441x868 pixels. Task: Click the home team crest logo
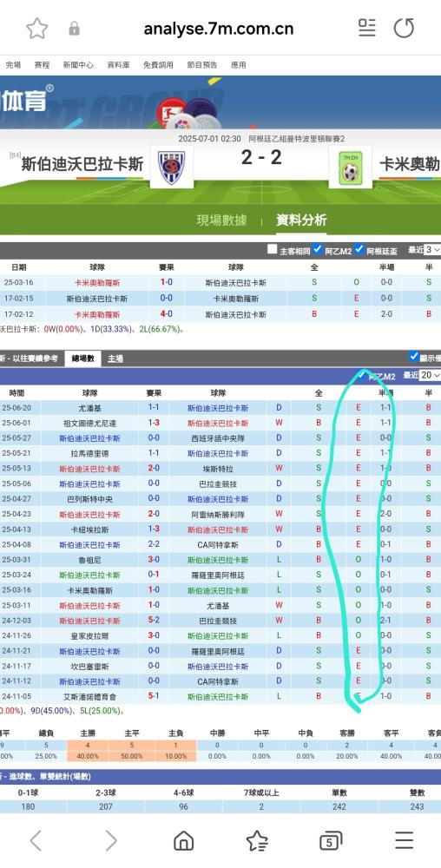click(172, 168)
